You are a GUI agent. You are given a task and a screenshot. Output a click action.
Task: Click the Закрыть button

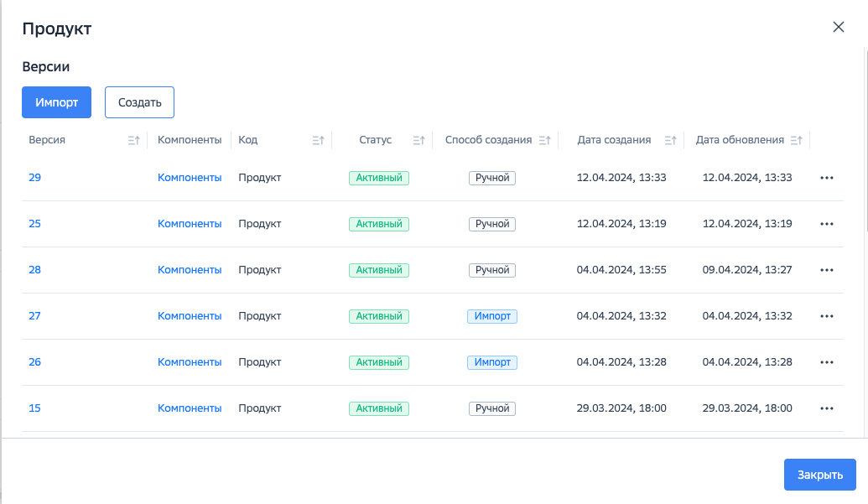click(819, 475)
